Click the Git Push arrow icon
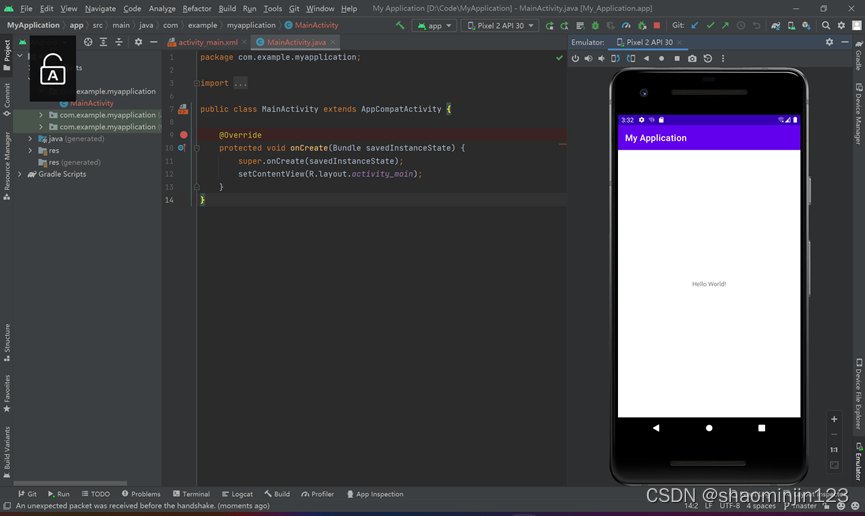The height and width of the screenshot is (516, 865). [725, 25]
